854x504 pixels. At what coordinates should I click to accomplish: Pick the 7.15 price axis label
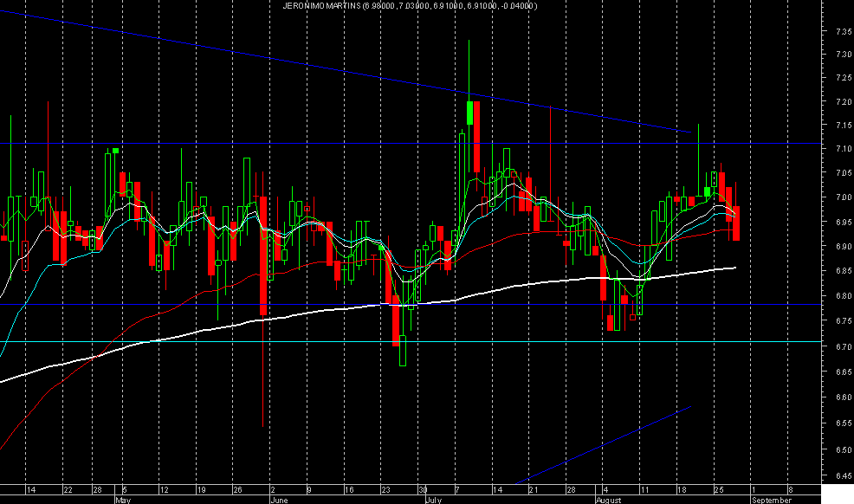point(844,126)
